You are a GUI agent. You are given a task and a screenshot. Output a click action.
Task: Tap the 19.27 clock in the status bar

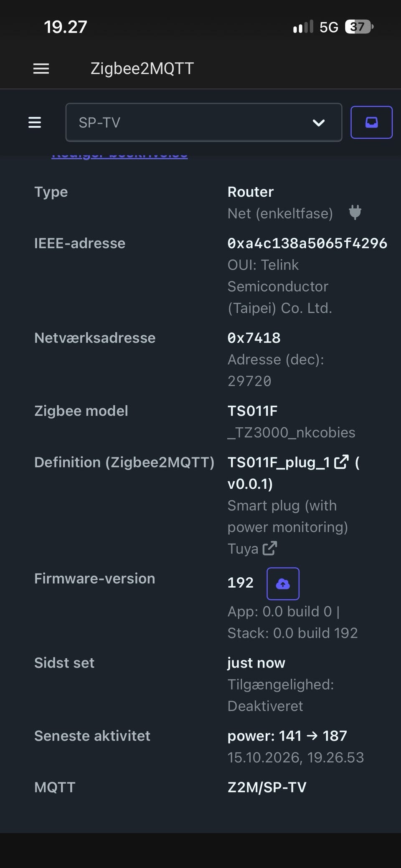coord(66,27)
